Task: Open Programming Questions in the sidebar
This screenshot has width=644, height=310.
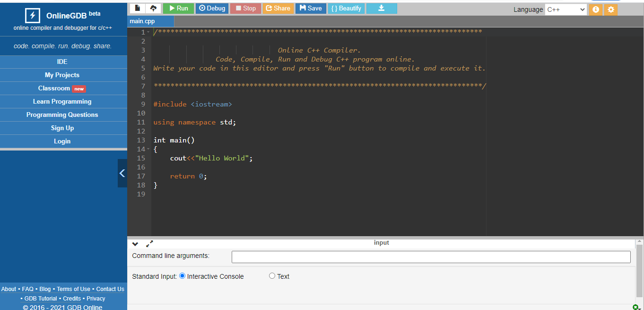Action: tap(63, 115)
